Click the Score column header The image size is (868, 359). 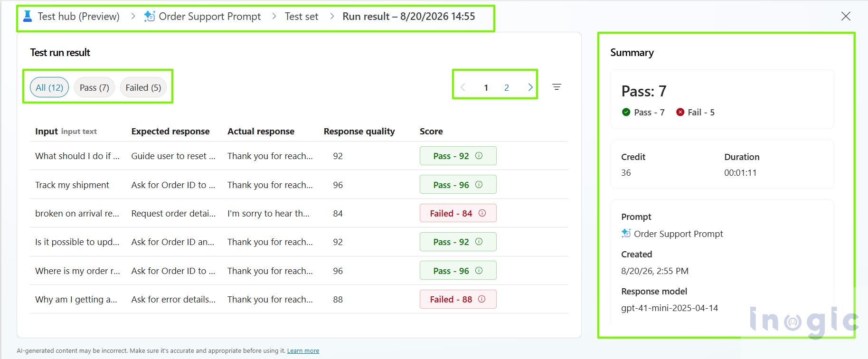[x=431, y=132]
